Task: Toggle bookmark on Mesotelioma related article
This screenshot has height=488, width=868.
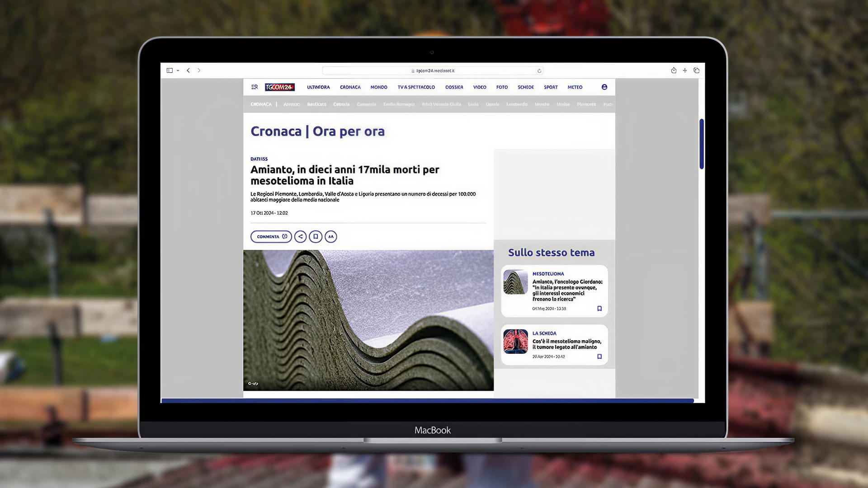Action: tap(599, 309)
